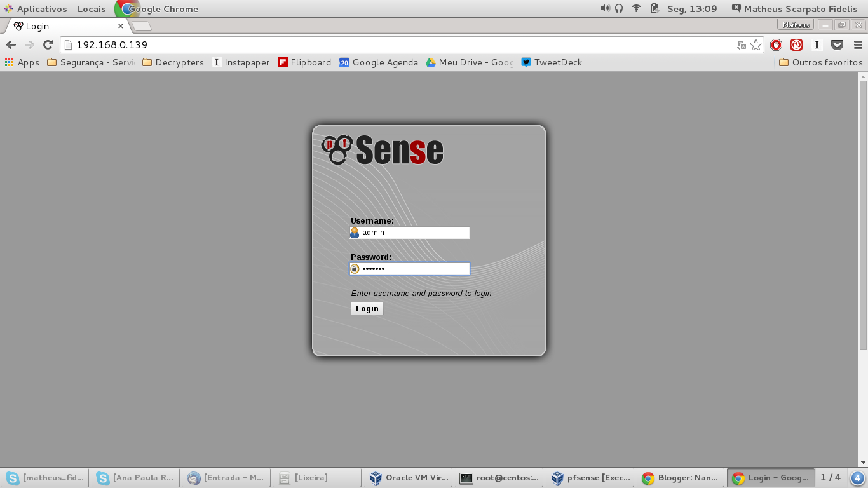The width and height of the screenshot is (868, 488).
Task: Click the pfSense logo
Action: (x=383, y=150)
